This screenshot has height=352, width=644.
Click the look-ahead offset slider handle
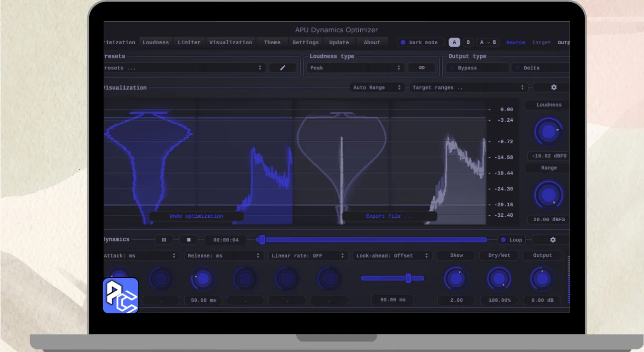coord(409,278)
